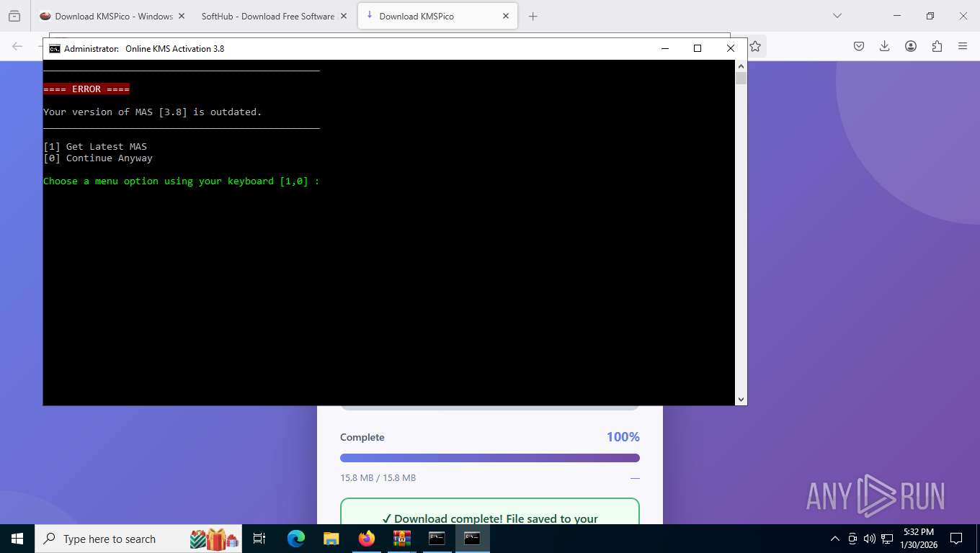Image resolution: width=980 pixels, height=553 pixels.
Task: Click the 100% progress label
Action: tap(623, 437)
